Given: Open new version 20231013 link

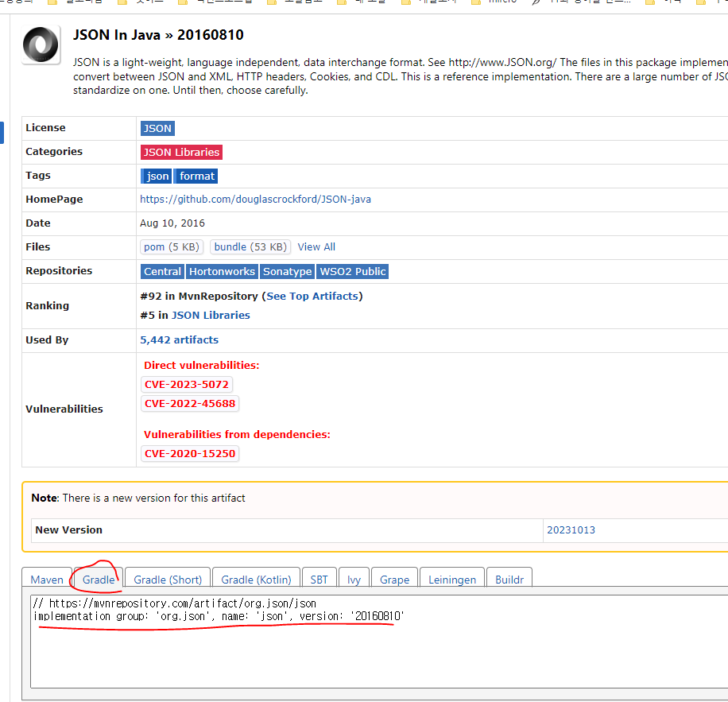Looking at the screenshot, I should [x=571, y=530].
